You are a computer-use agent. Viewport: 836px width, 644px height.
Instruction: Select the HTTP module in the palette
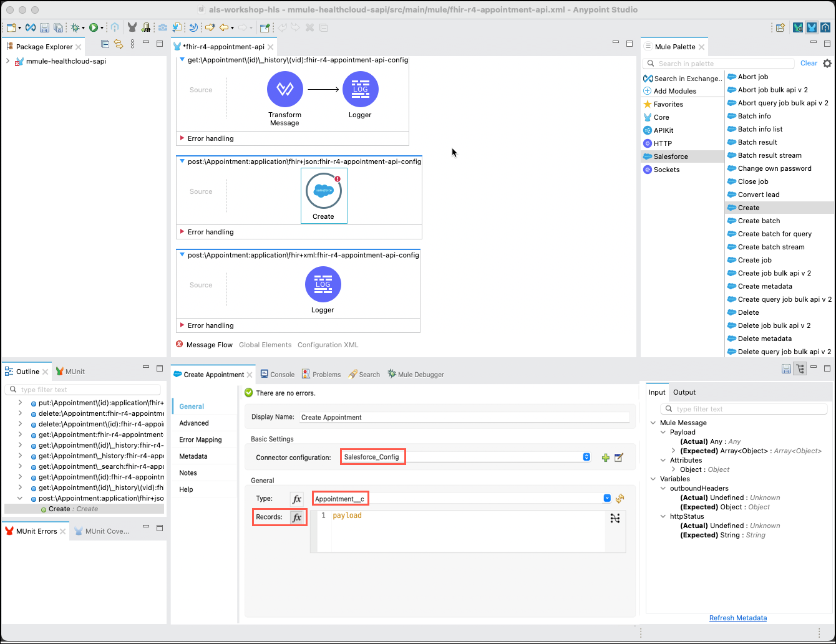(663, 143)
